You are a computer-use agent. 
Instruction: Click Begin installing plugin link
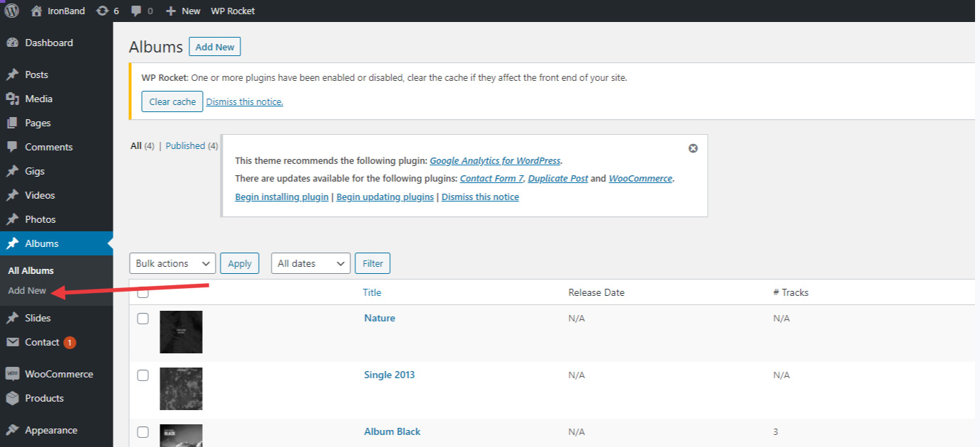point(282,197)
